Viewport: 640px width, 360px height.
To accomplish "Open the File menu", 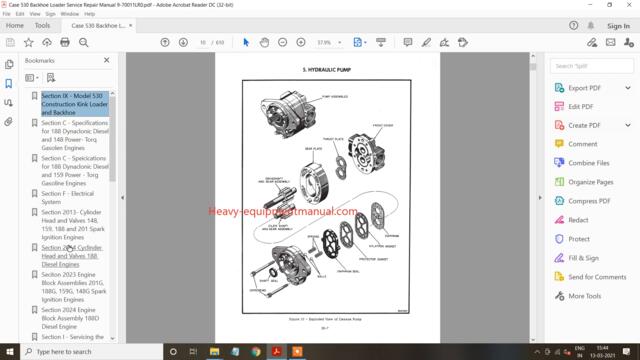I will click(x=7, y=14).
